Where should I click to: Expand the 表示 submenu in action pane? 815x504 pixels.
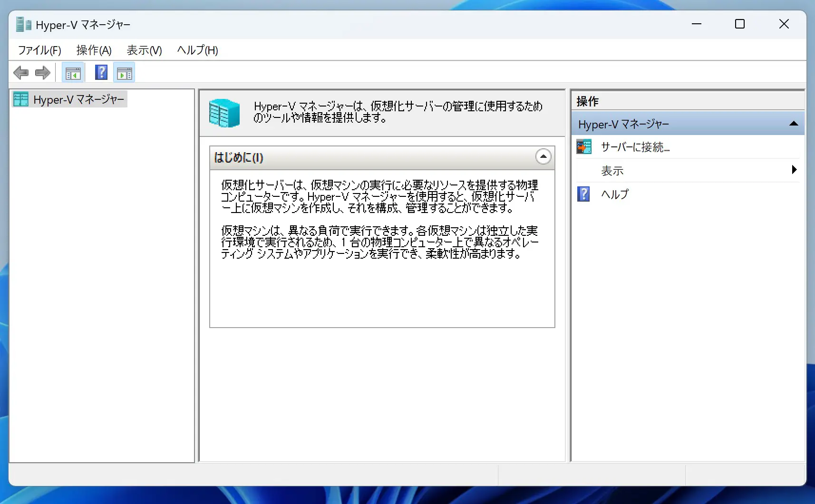(x=793, y=170)
